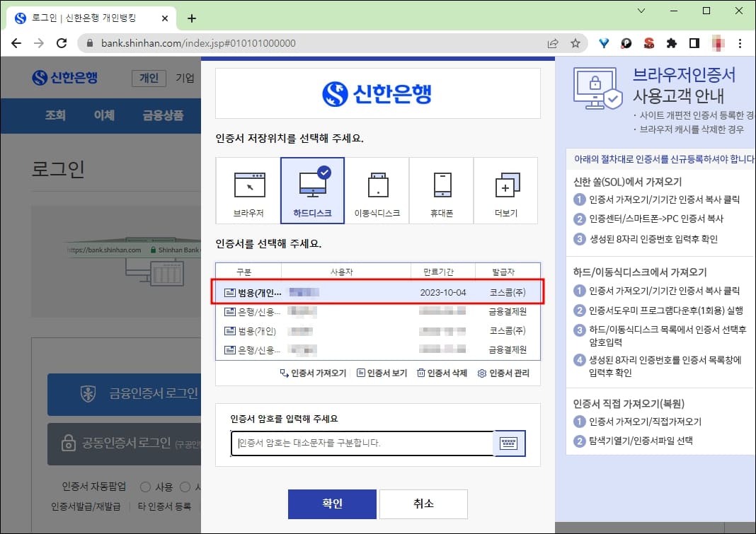Image resolution: width=756 pixels, height=534 pixels.
Task: Select the 이동식디스크 storage icon
Action: pyautogui.click(x=377, y=190)
